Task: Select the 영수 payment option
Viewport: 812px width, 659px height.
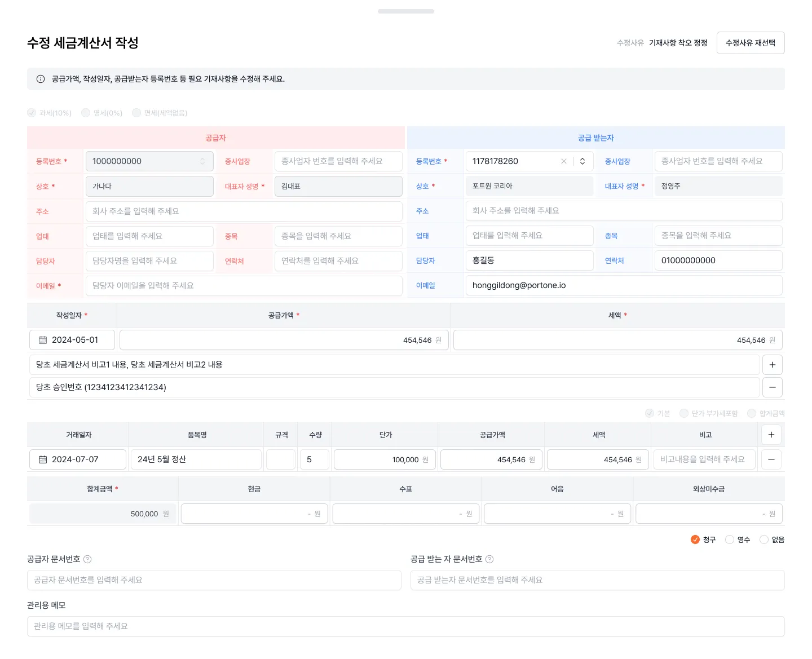Action: tap(731, 539)
